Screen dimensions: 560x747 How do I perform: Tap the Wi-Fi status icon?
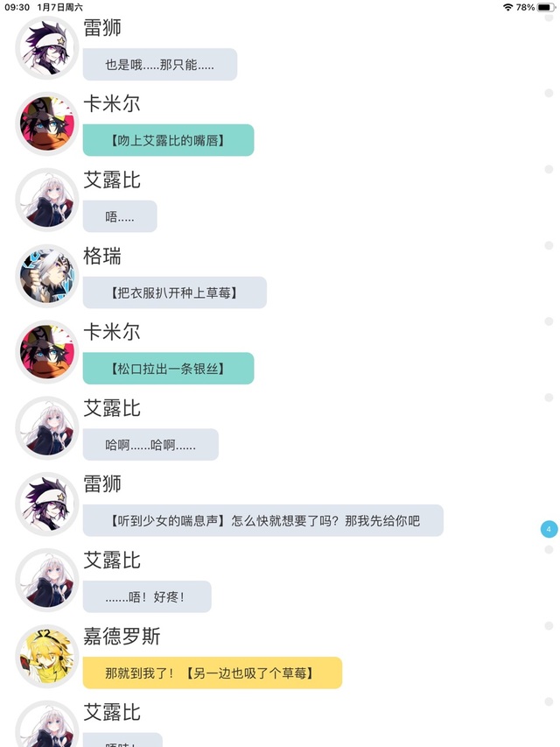pyautogui.click(x=507, y=7)
